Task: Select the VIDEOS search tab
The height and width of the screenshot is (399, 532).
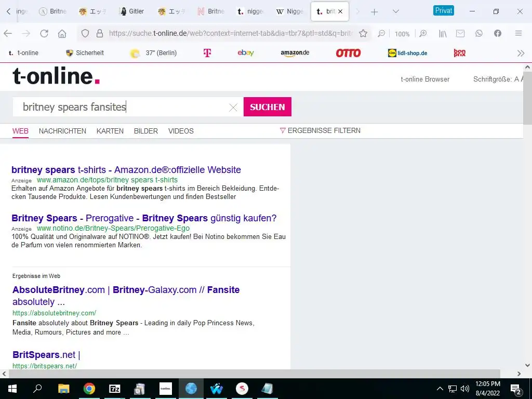Action: tap(181, 131)
